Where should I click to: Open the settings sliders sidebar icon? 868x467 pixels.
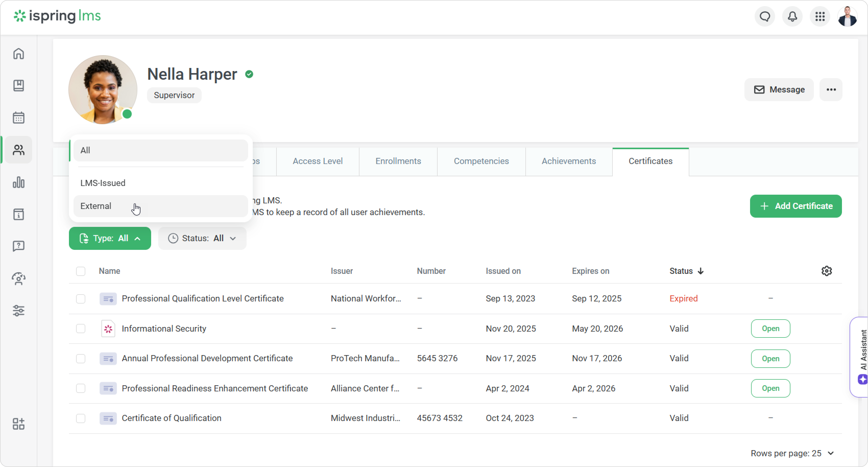click(x=19, y=311)
